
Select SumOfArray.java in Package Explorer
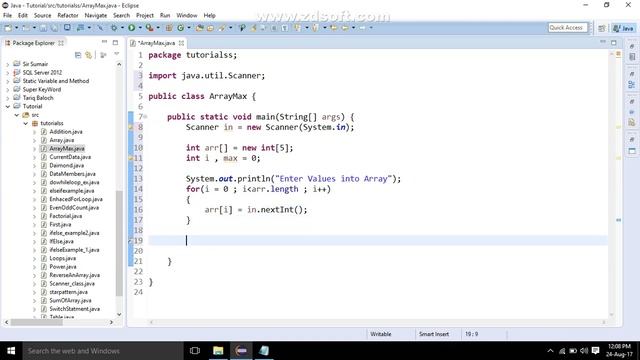point(70,300)
